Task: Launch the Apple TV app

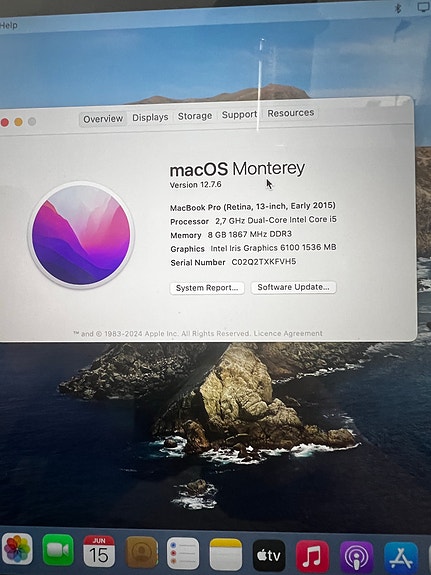Action: [269, 556]
